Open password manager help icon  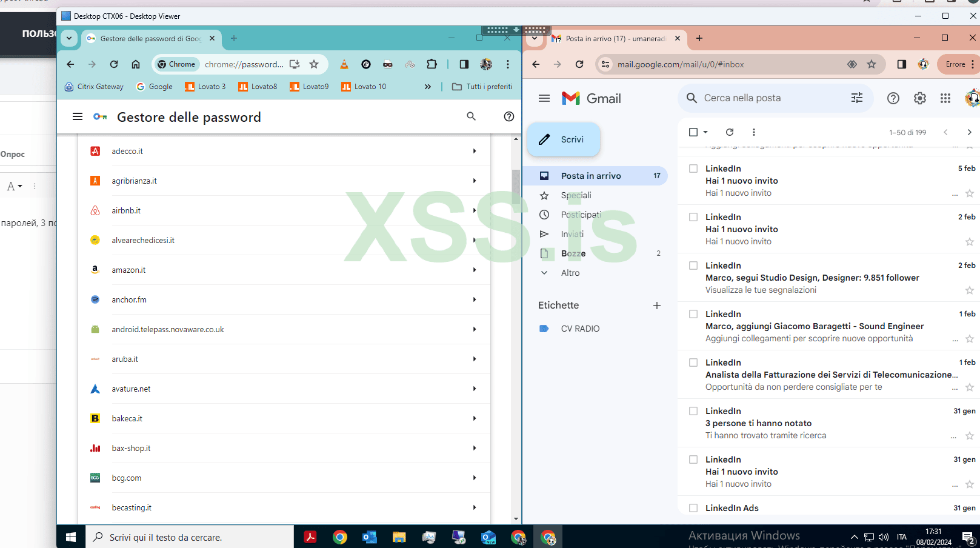(509, 116)
